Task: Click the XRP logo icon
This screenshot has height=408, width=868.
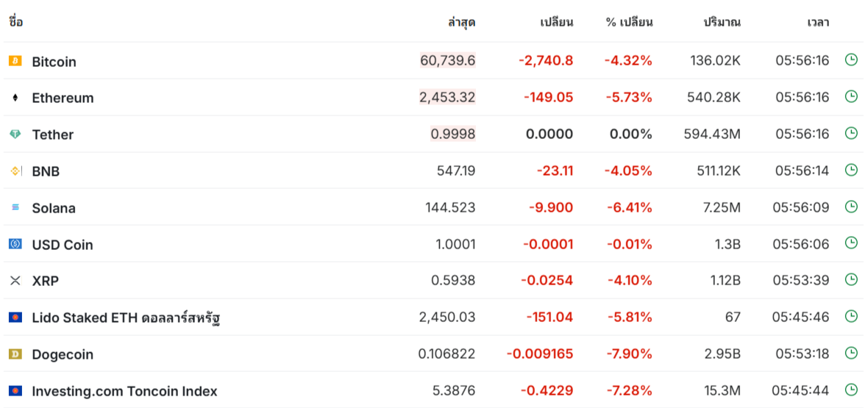Action: click(x=15, y=281)
